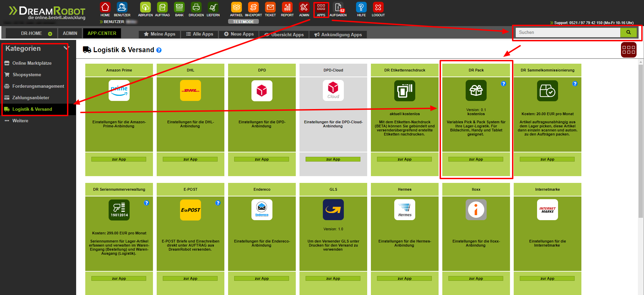Open the BANK toolbar icon
Screen dimensions: 644x295
tap(179, 7)
